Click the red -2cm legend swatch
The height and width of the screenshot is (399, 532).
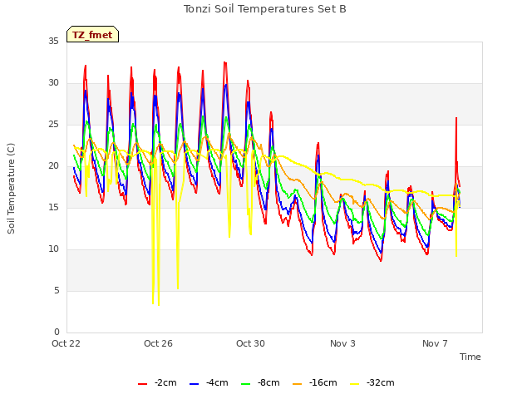[142, 384]
